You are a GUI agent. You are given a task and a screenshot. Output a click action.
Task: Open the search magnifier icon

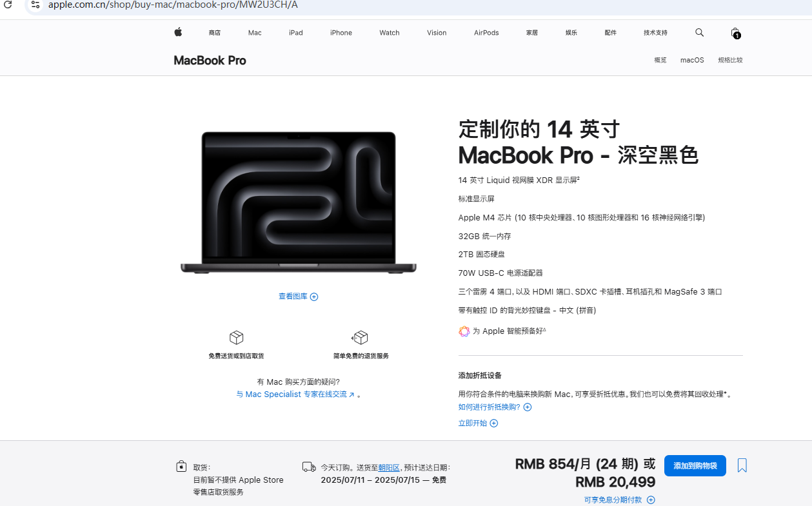click(700, 32)
